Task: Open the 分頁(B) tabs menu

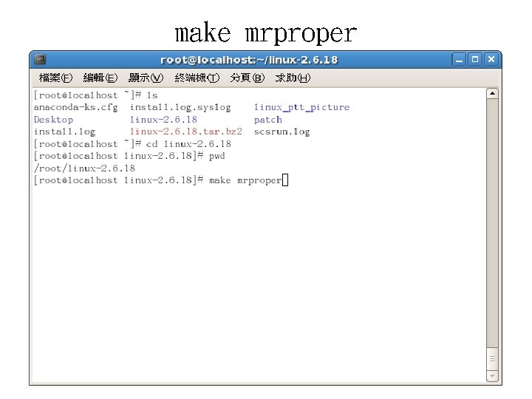Action: [248, 78]
